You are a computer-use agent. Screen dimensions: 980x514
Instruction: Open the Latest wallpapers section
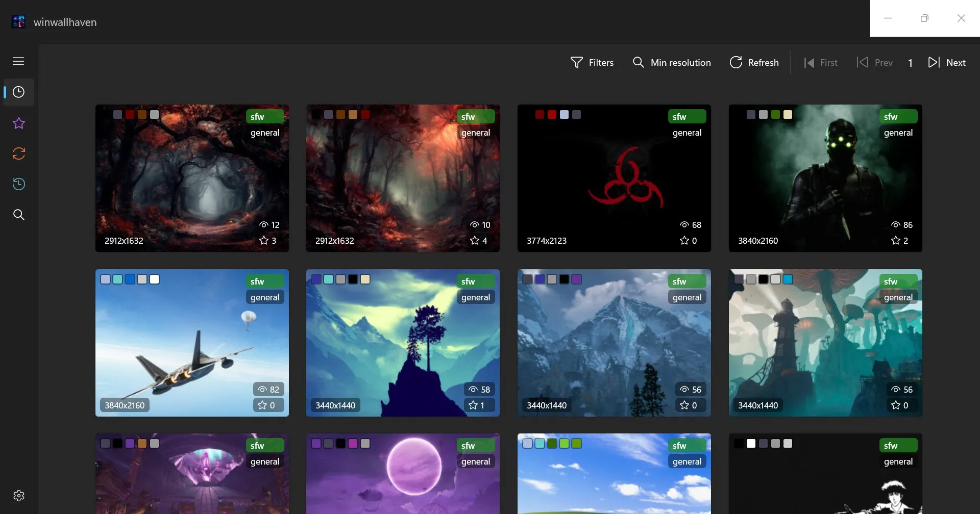pos(18,92)
